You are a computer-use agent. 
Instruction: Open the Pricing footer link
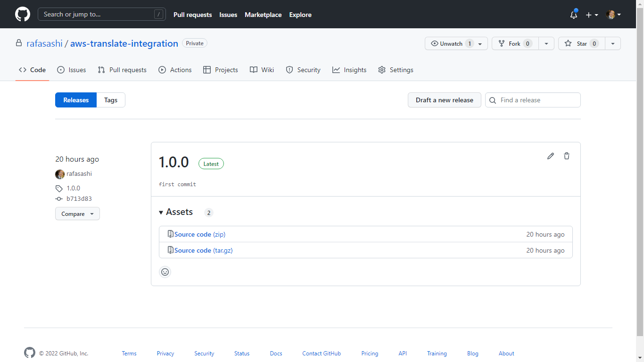370,354
